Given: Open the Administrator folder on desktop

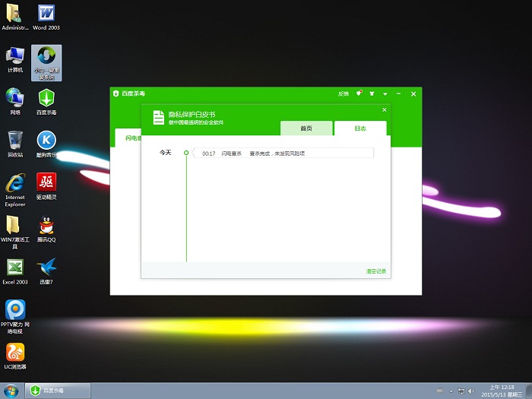Looking at the screenshot, I should 15,17.
